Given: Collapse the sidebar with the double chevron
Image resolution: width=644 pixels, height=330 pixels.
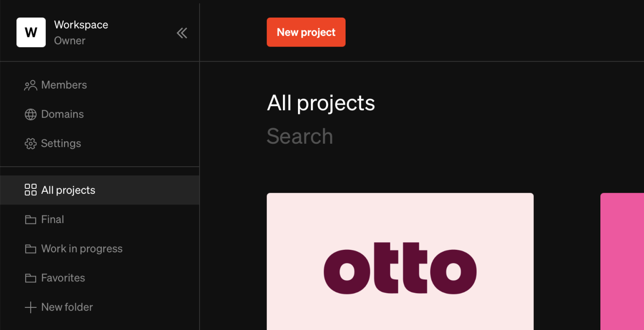Looking at the screenshot, I should coord(182,33).
